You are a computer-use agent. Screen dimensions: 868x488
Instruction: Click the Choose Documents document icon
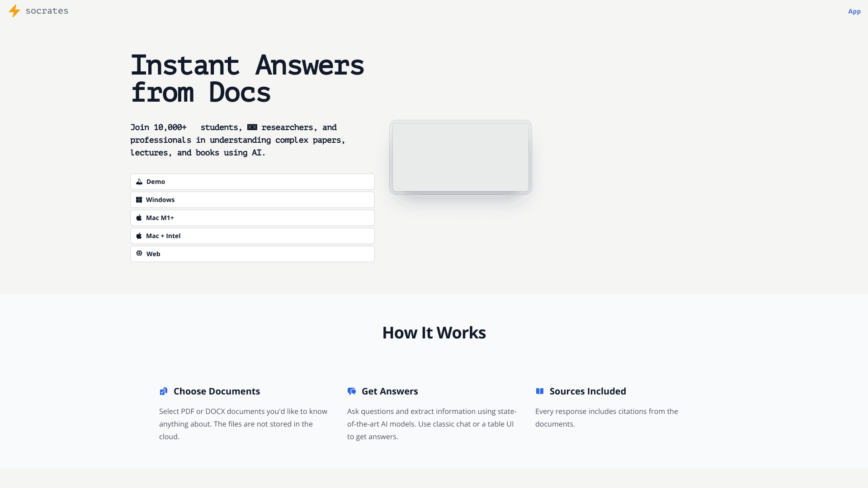(163, 391)
